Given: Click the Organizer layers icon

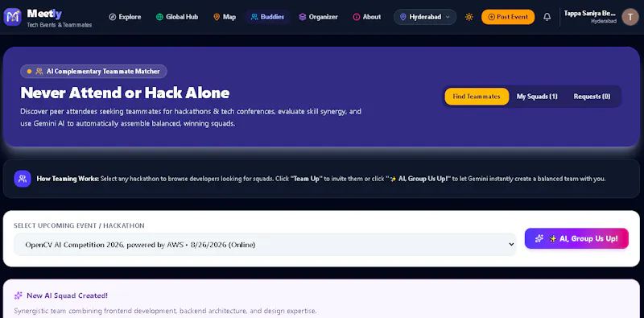Looking at the screenshot, I should coord(303,17).
